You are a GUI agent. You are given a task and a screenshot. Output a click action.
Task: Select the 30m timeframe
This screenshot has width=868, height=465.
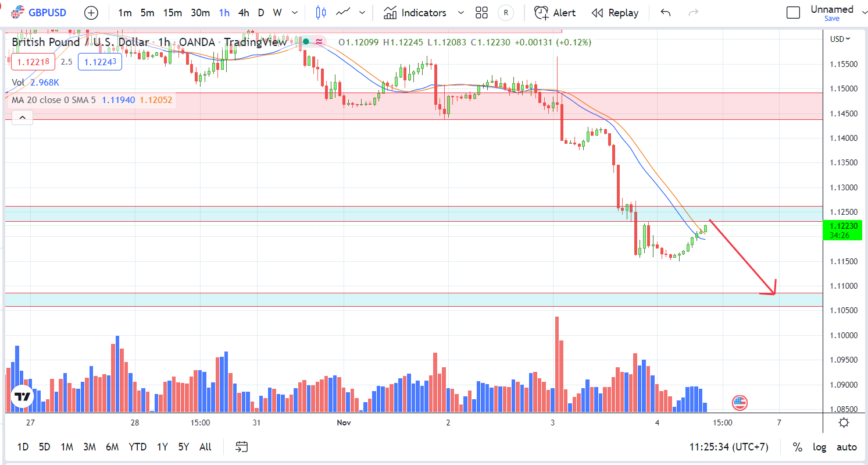coord(200,12)
